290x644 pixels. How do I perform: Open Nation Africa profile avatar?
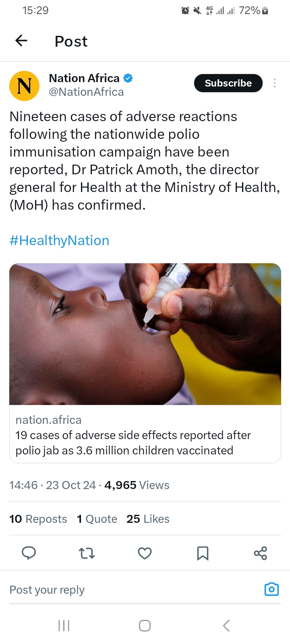pos(24,85)
